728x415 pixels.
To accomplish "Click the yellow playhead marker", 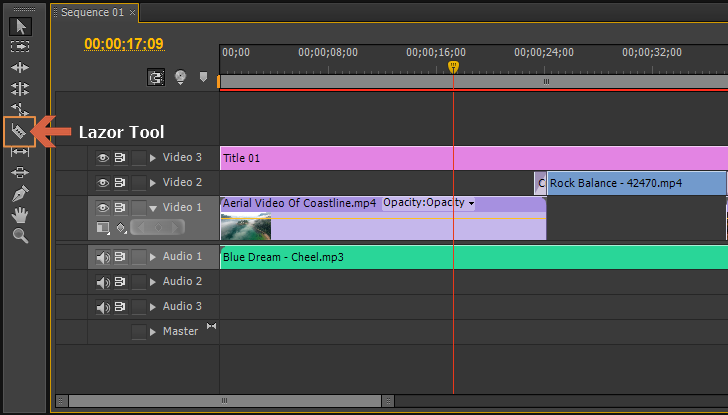I will point(454,67).
